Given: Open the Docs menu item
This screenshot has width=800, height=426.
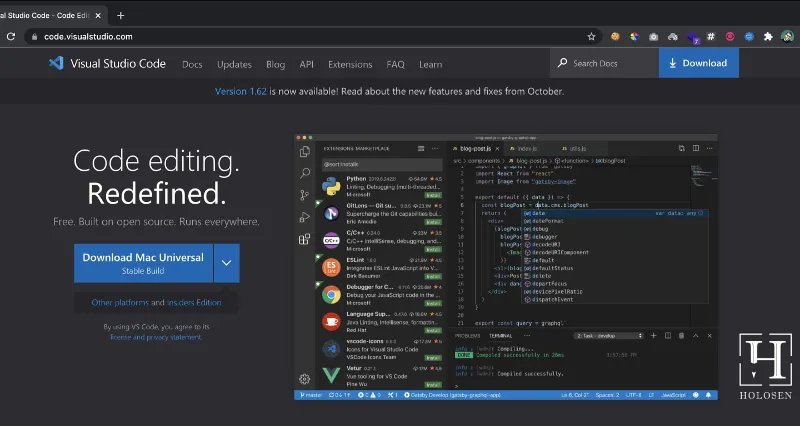Looking at the screenshot, I should coord(192,64).
